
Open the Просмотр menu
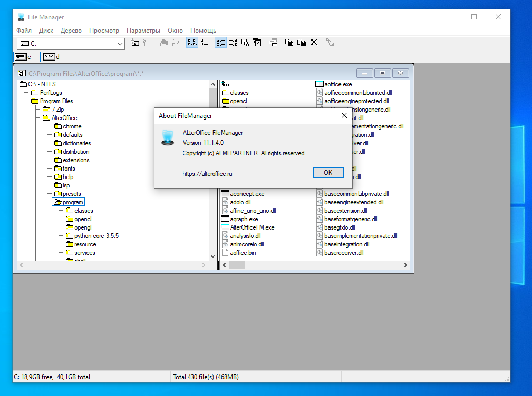click(x=104, y=31)
